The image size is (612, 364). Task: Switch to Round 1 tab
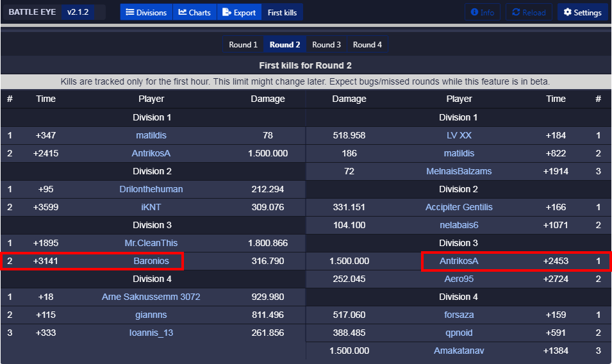[243, 44]
